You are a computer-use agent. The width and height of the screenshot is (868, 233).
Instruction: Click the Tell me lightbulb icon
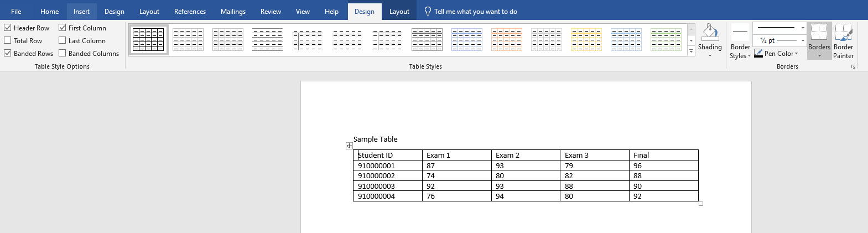click(428, 12)
